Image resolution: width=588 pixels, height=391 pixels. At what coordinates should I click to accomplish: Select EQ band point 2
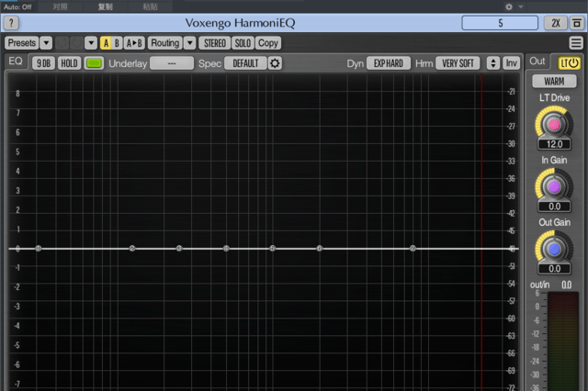point(132,249)
